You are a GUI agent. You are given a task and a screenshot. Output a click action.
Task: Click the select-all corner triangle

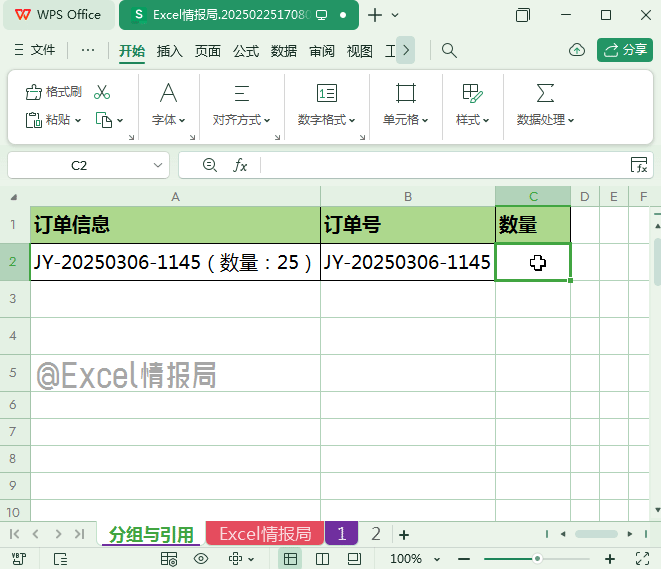click(14, 197)
